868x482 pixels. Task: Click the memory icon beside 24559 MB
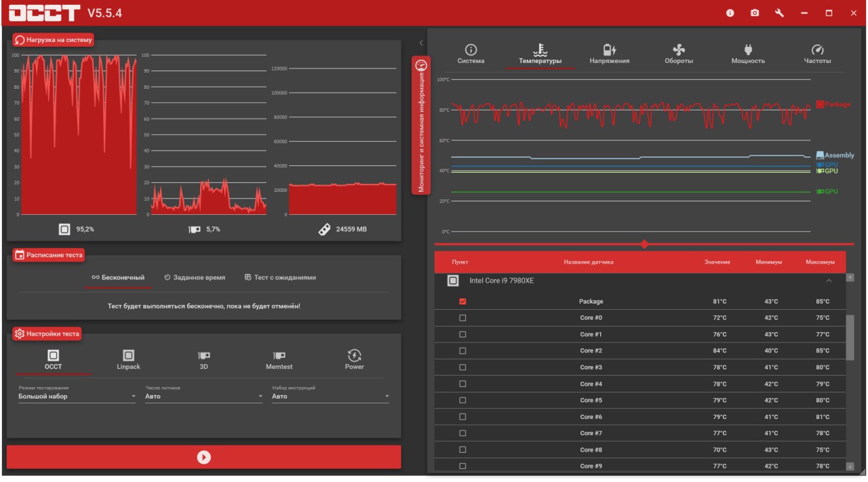[x=324, y=229]
